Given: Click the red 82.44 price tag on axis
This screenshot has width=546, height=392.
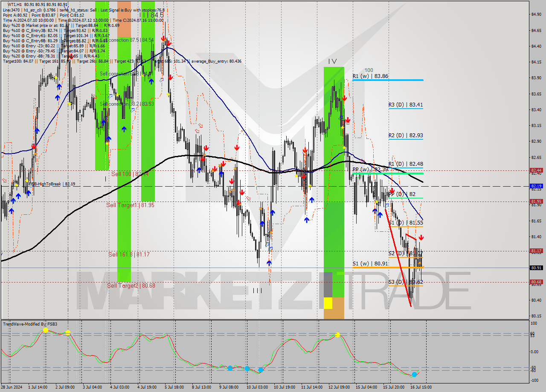Looking at the screenshot, I should point(536,170).
